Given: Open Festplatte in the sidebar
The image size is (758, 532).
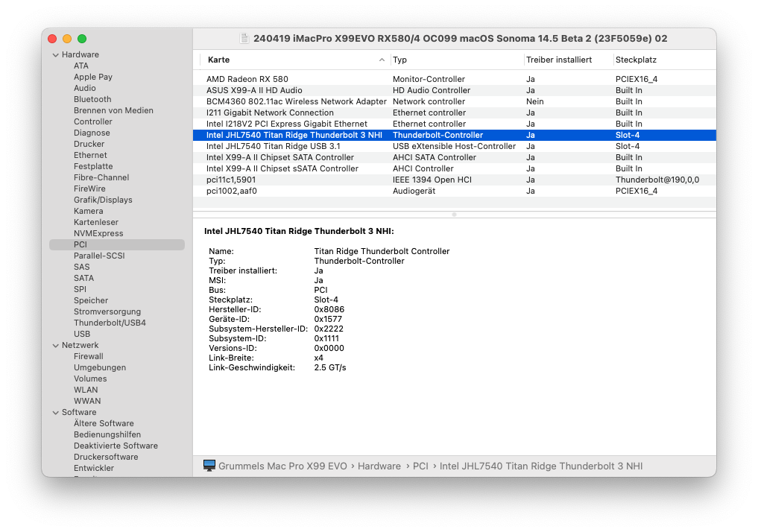Looking at the screenshot, I should (93, 166).
